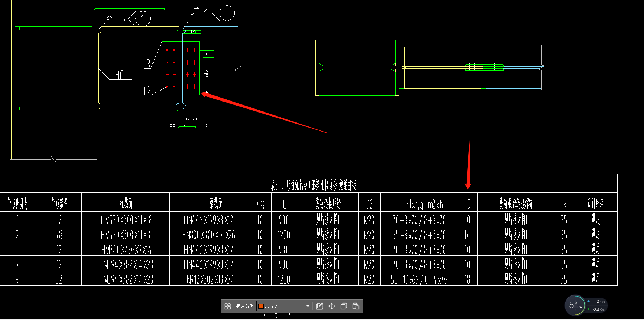Click the L column header in table
The width and height of the screenshot is (644, 320).
[x=284, y=204]
